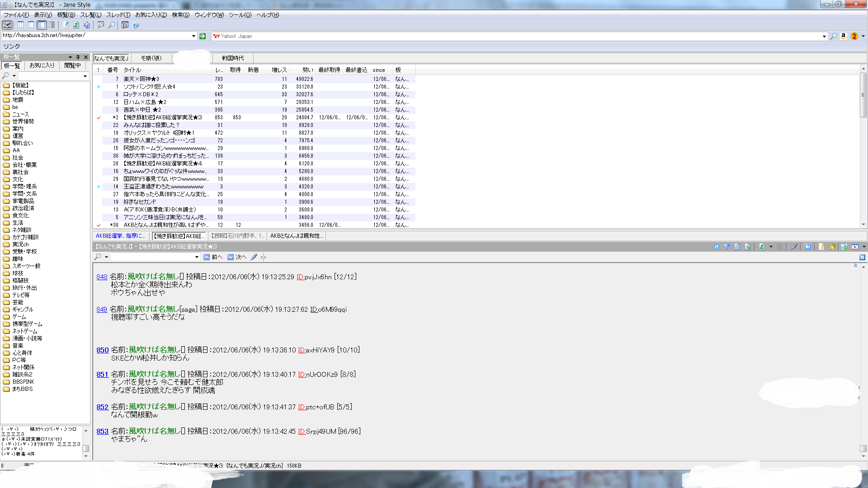Open dropdown arrow next to thread refresh icon

(x=771, y=247)
